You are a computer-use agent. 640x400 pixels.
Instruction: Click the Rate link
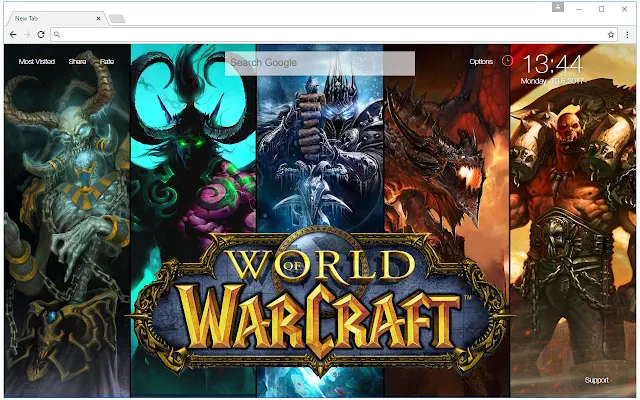click(x=107, y=62)
